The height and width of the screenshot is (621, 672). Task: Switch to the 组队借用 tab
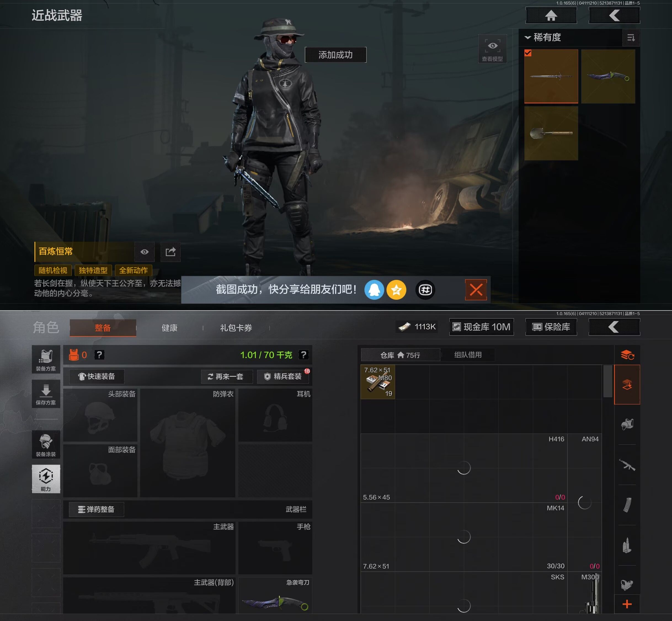(x=468, y=355)
